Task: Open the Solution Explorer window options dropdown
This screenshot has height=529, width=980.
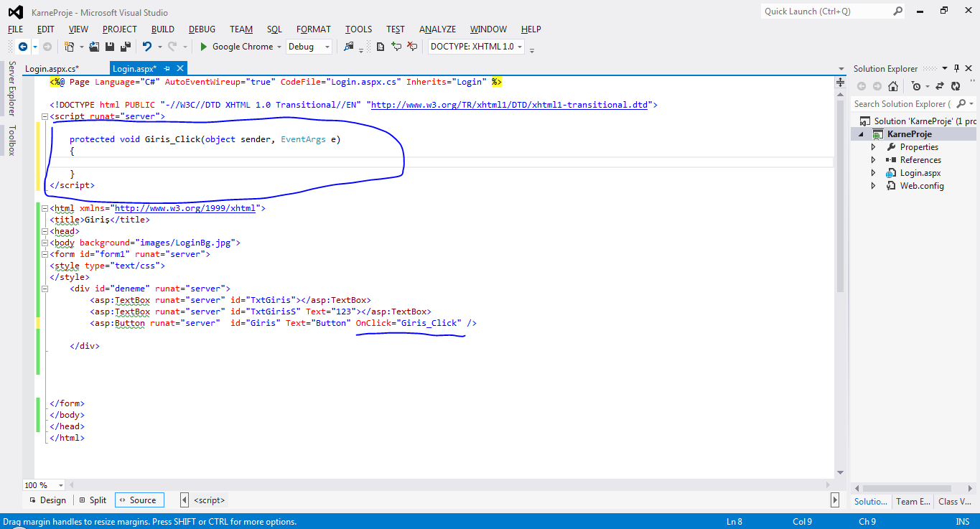Action: coord(945,68)
